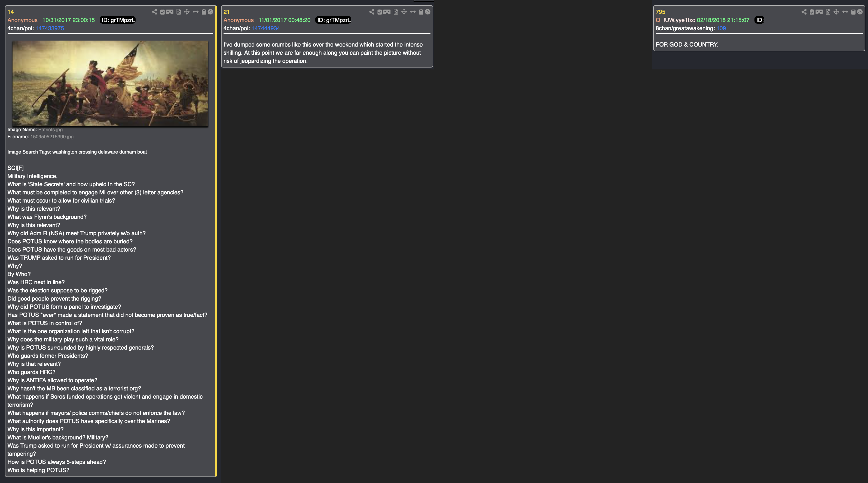Image resolution: width=868 pixels, height=483 pixels.
Task: Click the Anonymous author name on post 21
Action: (239, 20)
